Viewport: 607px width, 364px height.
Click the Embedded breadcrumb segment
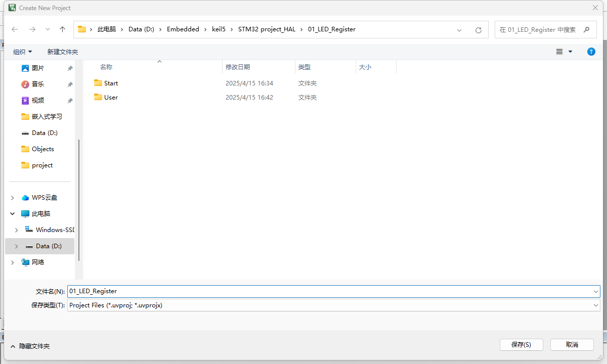tap(183, 29)
